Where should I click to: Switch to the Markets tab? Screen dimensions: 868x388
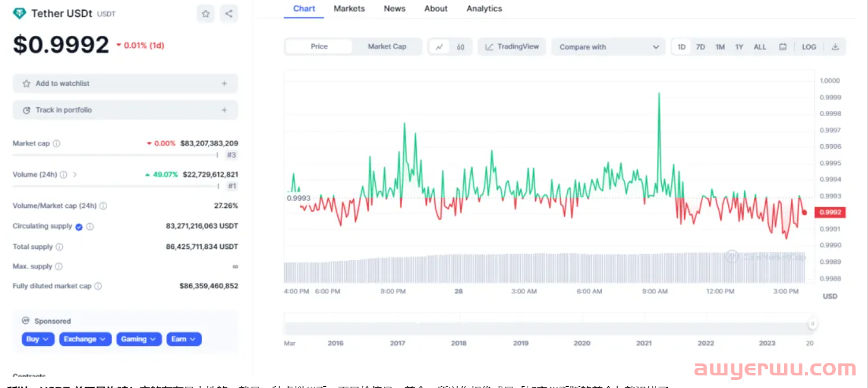pos(349,9)
